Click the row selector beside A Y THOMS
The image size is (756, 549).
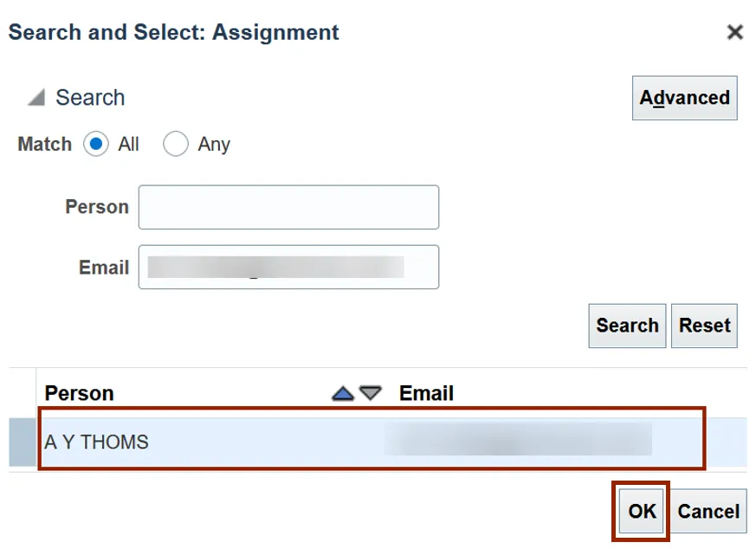23,442
